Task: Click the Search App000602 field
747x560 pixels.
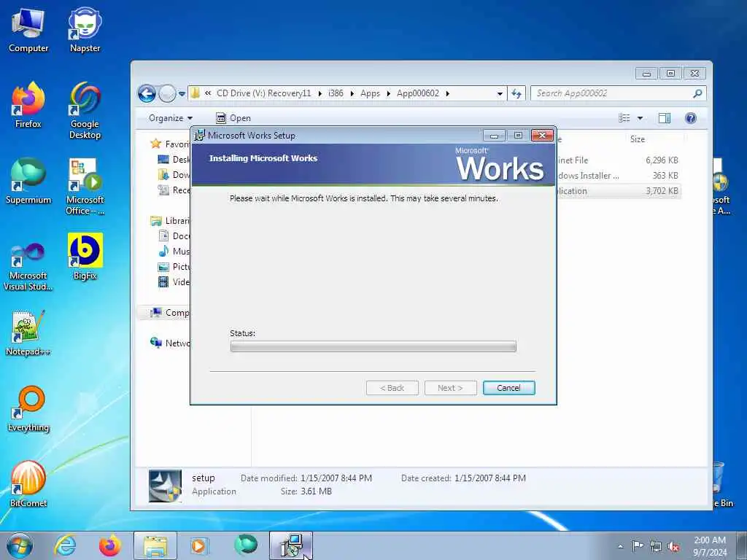Action: pyautogui.click(x=618, y=93)
